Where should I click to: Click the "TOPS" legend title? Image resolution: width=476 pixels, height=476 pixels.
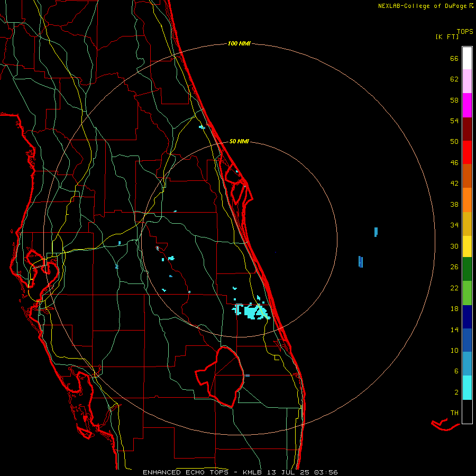(x=465, y=32)
